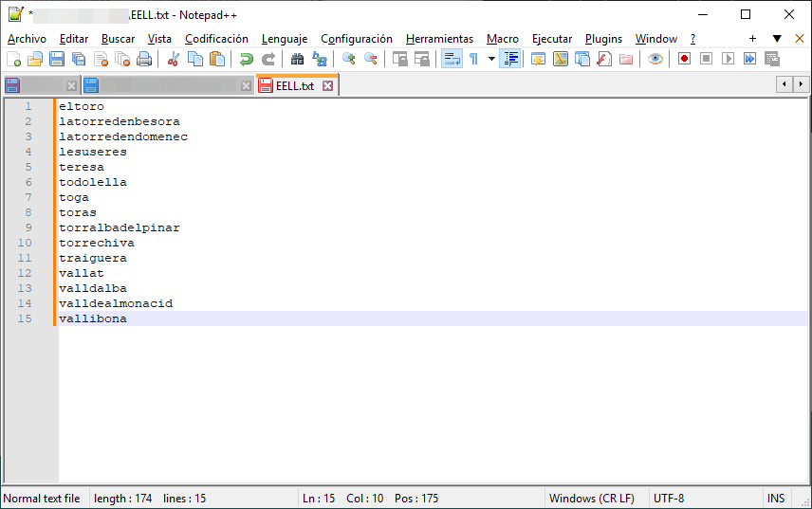
Task: Select the first blurred document tab
Action: coord(42,86)
